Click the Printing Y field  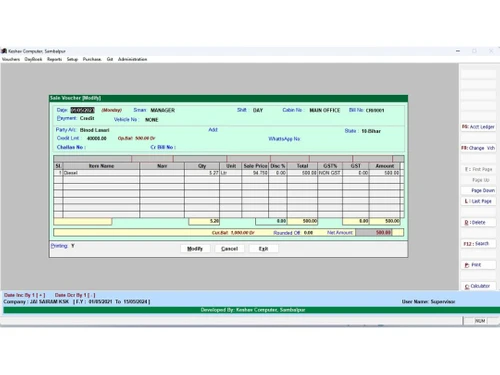tap(73, 246)
